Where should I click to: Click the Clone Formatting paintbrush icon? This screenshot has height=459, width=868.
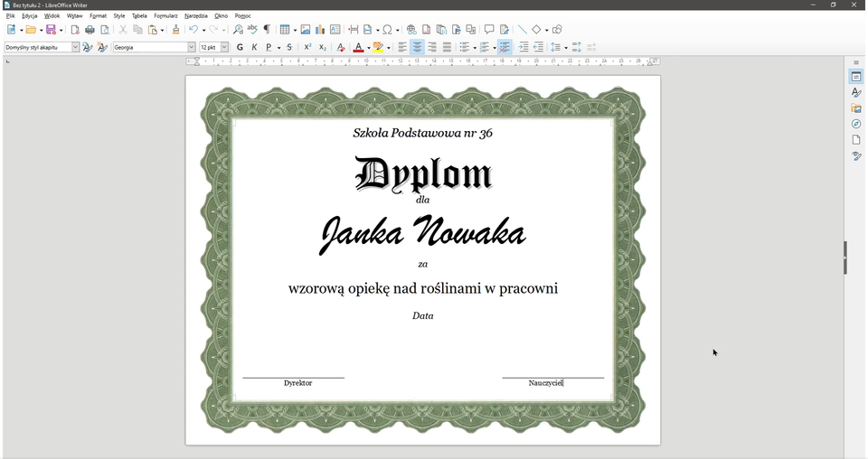tap(175, 30)
